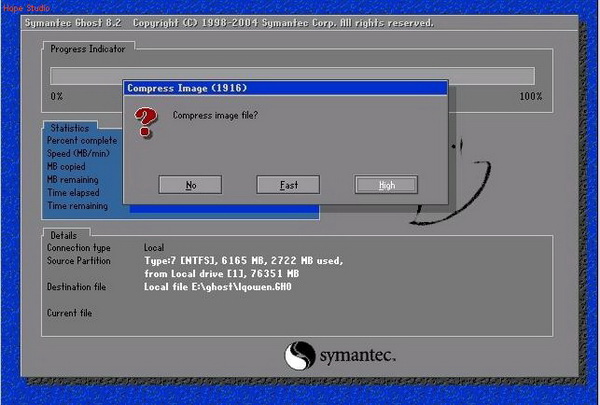The height and width of the screenshot is (405, 600).
Task: Click the Progress Indicator group label
Action: point(88,49)
